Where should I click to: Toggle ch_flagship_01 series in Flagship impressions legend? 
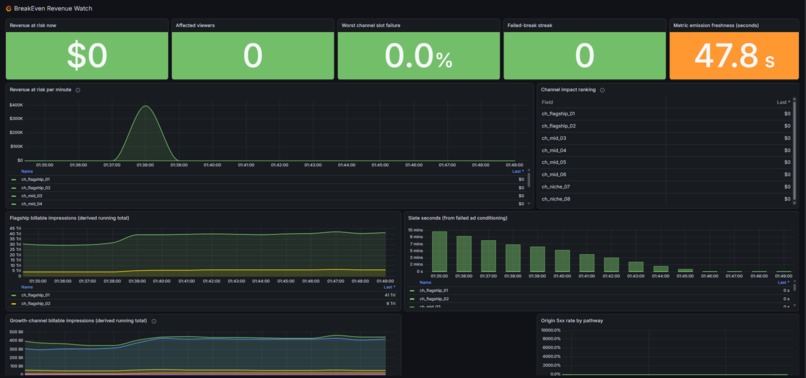click(x=35, y=296)
